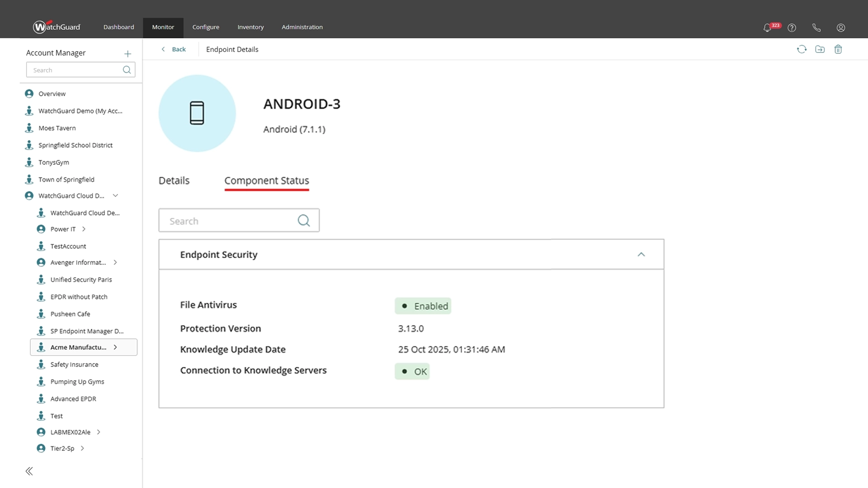Click the phone support icon

(816, 28)
